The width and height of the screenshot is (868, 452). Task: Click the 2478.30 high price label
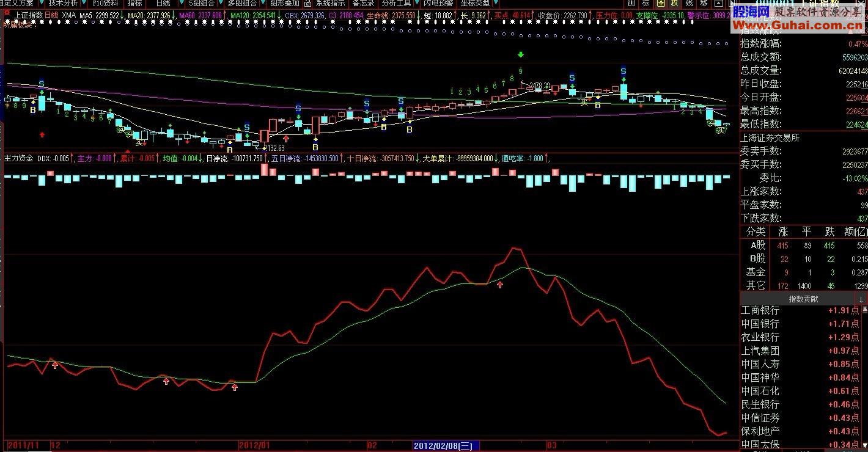[x=540, y=86]
